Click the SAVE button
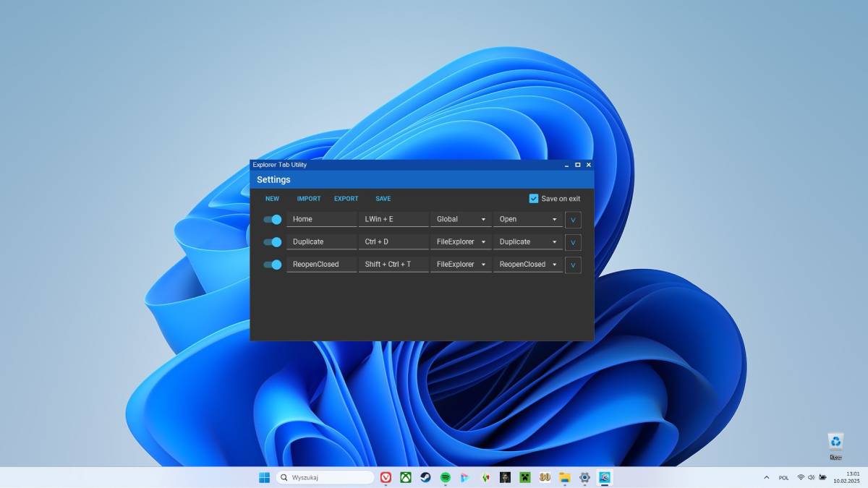 tap(383, 199)
